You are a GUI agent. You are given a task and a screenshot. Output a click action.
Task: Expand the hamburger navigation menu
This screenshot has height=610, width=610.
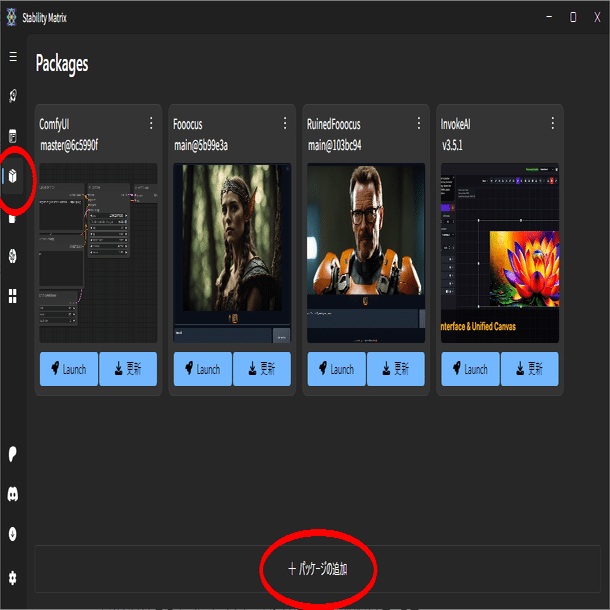[x=13, y=57]
